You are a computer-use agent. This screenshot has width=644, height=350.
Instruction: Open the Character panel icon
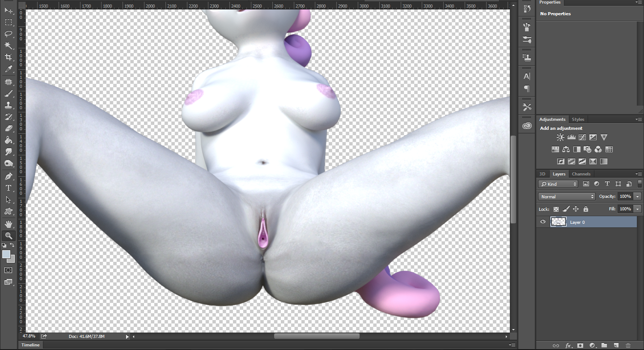tap(527, 77)
